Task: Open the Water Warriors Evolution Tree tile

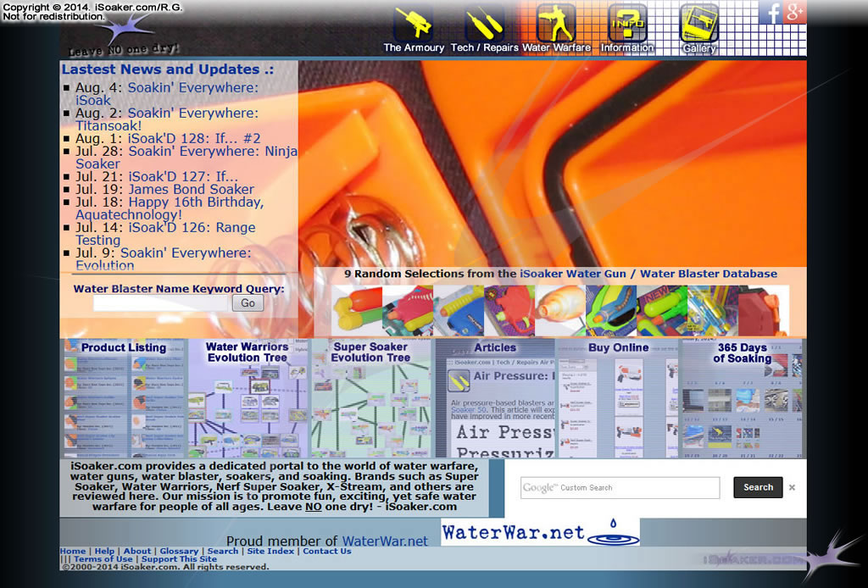Action: coord(248,398)
